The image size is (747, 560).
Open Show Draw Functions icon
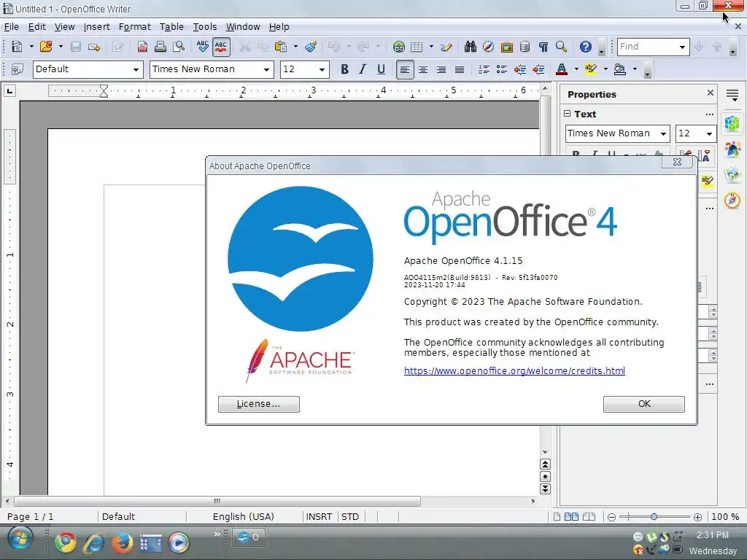click(x=446, y=47)
